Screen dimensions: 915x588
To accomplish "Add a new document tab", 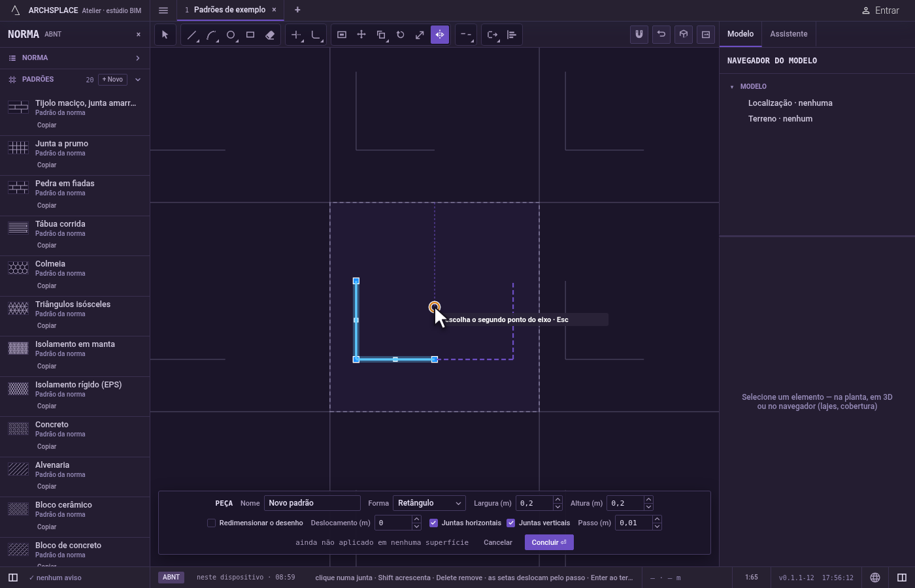I will (x=297, y=10).
